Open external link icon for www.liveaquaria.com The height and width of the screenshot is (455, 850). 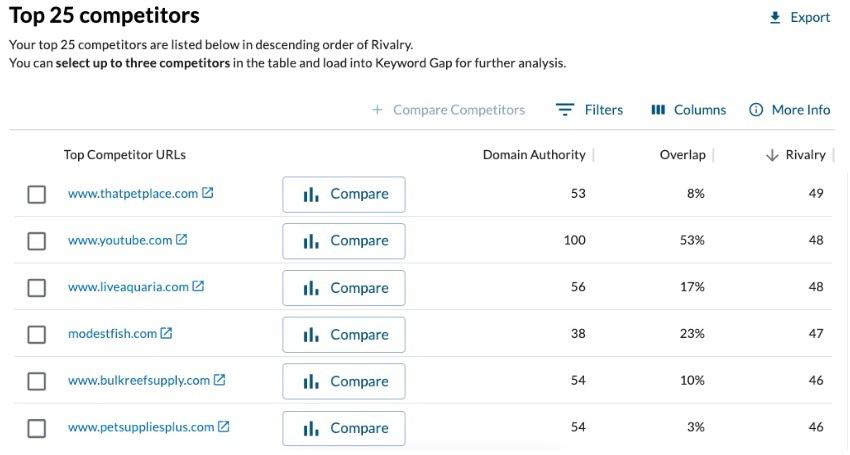198,286
